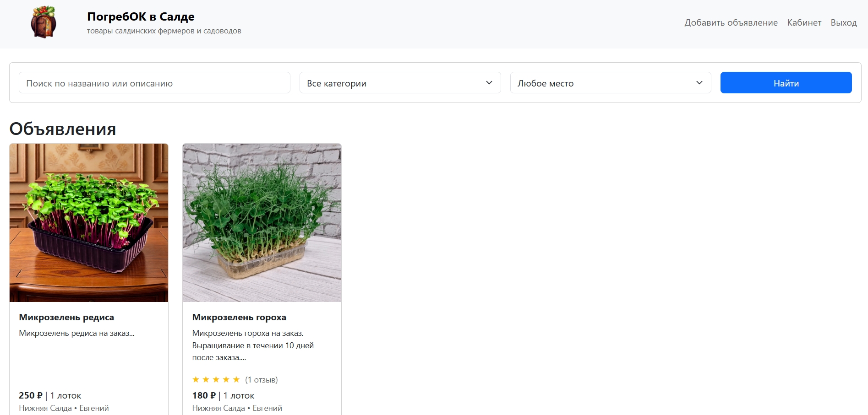Screen dimensions: 868x415
Task: Click the middle star under Микрозелень гороха
Action: click(216, 379)
